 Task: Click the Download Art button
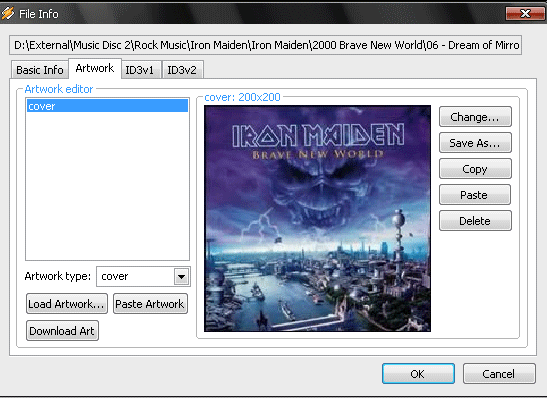62,331
